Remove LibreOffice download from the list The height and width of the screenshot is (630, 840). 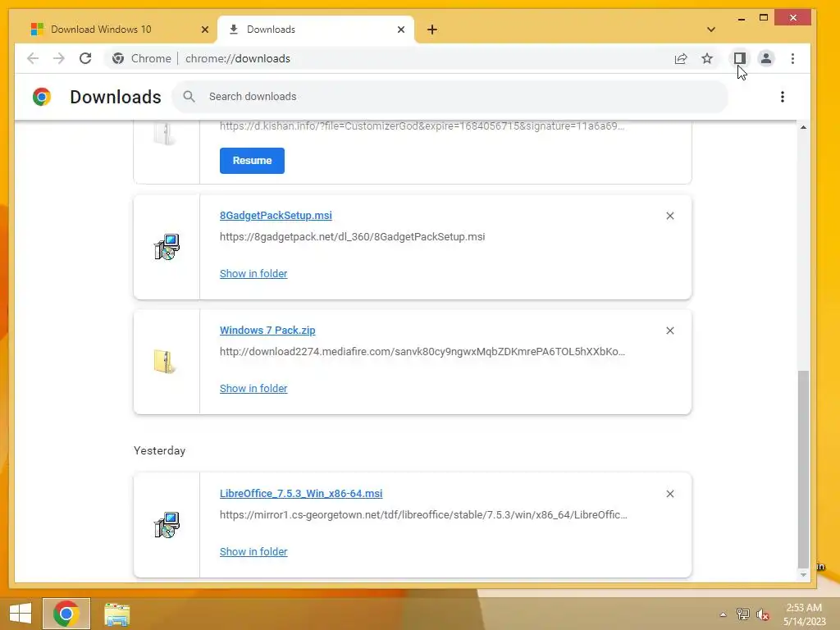tap(669, 494)
